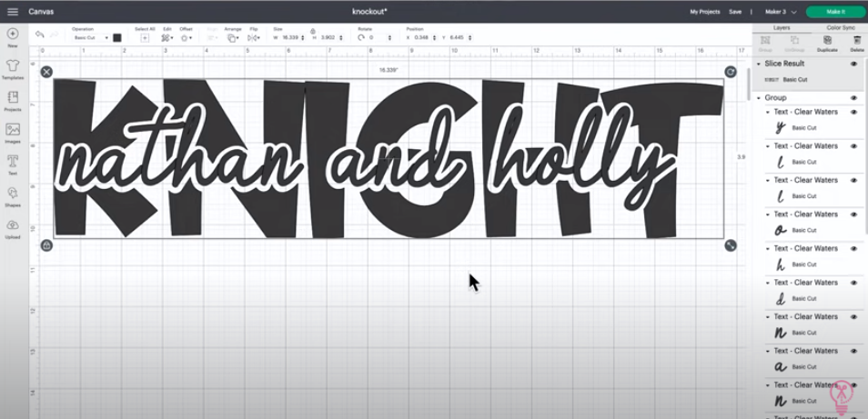Screen dimensions: 868x419
Task: Save the project
Action: click(734, 12)
